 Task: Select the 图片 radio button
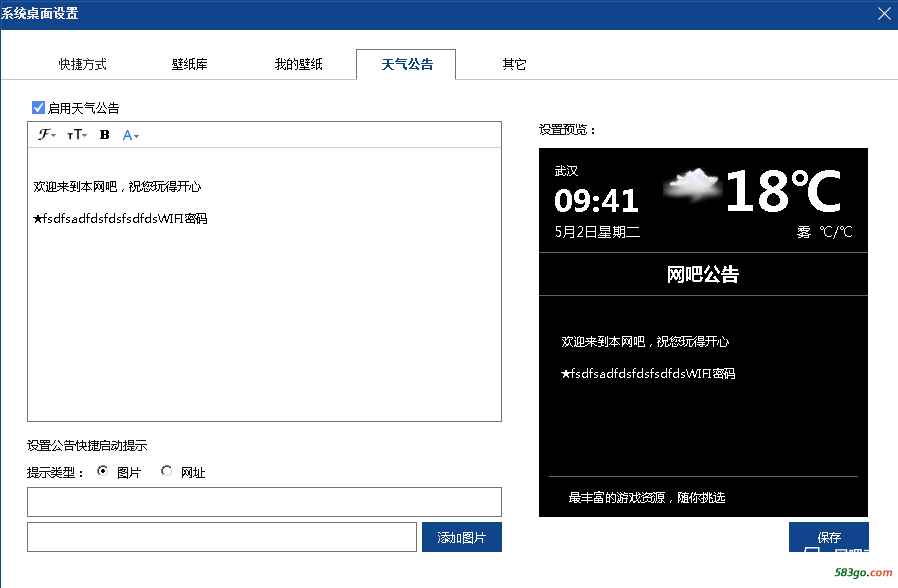[103, 471]
